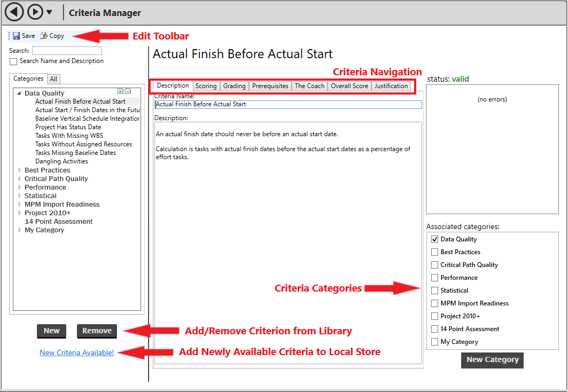Click the Save icon in the edit toolbar

click(x=17, y=36)
